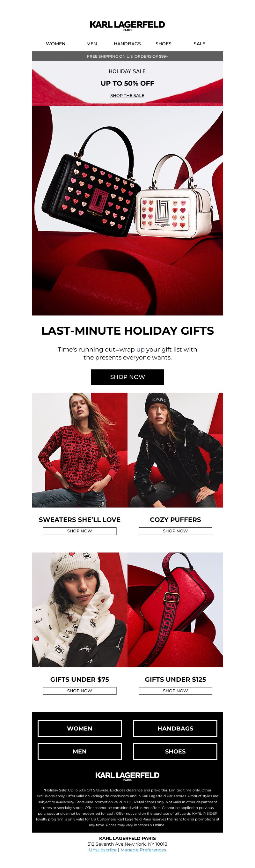The height and width of the screenshot is (868, 255).
Task: Shop now under Sweaters She'll Love
Action: 79,531
